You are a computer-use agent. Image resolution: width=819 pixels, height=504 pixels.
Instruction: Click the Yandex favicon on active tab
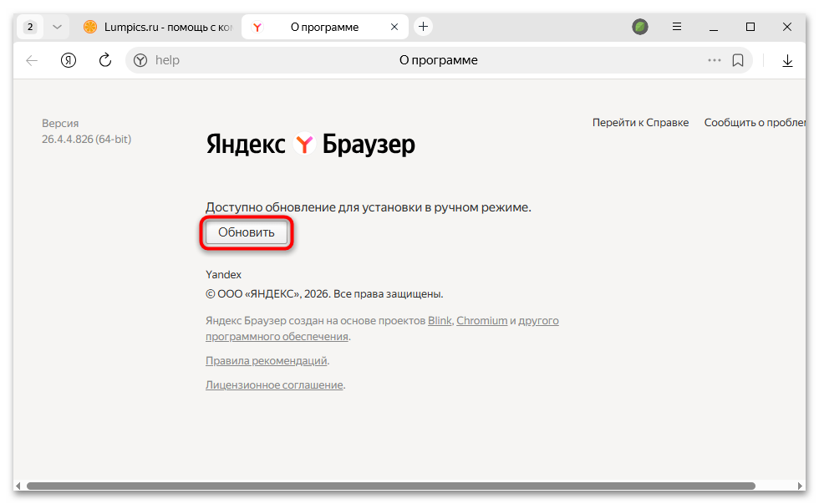pos(257,27)
